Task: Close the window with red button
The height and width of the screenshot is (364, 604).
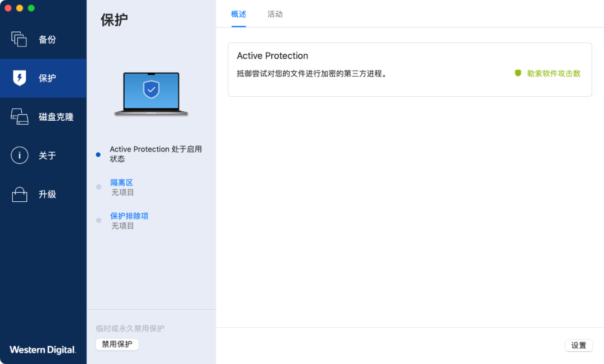Action: click(x=8, y=8)
